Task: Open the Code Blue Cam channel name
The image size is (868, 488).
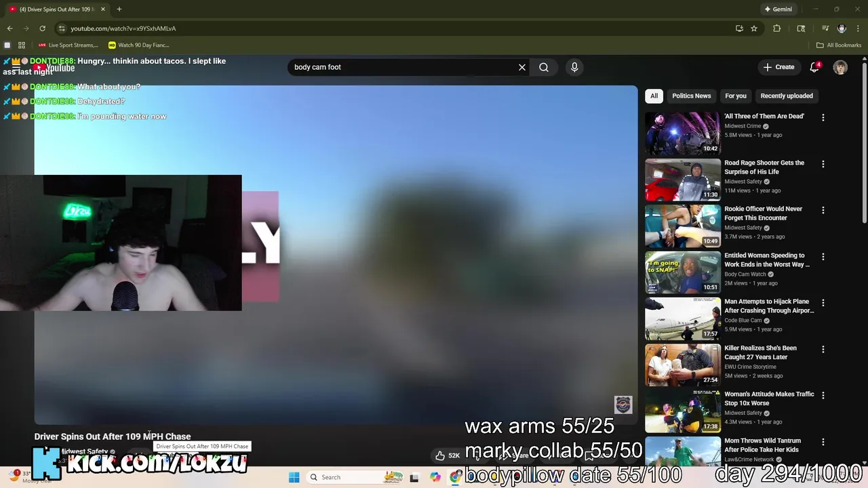Action: tap(743, 321)
